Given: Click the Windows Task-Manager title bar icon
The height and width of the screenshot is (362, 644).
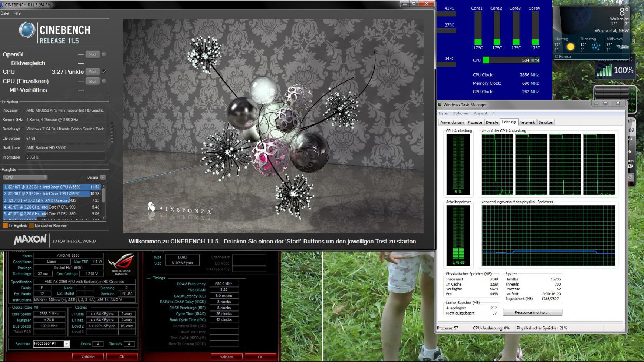Looking at the screenshot, I should [x=440, y=105].
